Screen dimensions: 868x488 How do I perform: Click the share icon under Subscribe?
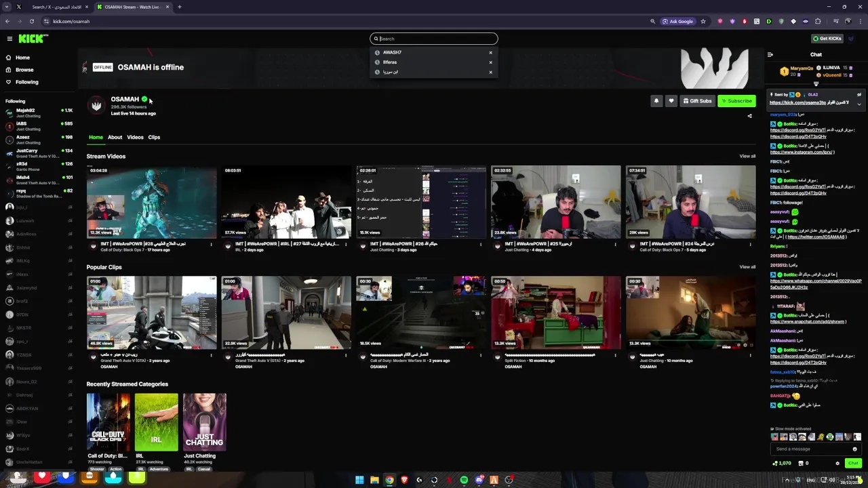point(749,116)
